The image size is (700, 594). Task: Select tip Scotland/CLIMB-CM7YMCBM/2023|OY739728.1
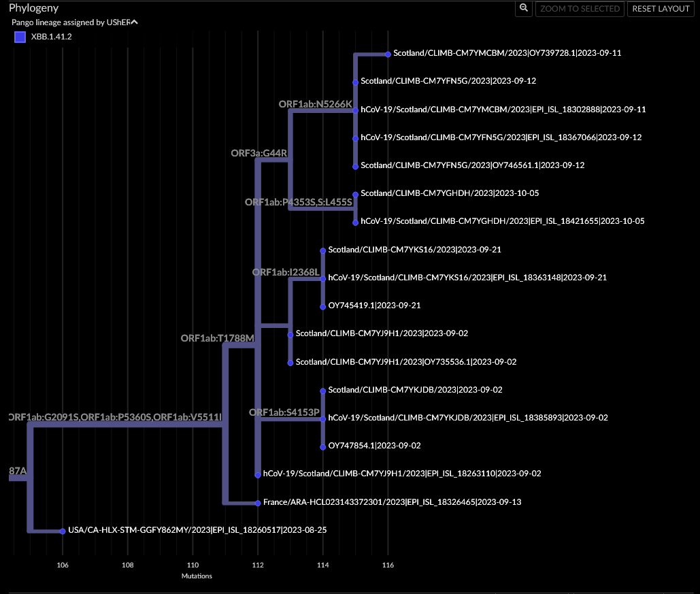[x=388, y=52]
